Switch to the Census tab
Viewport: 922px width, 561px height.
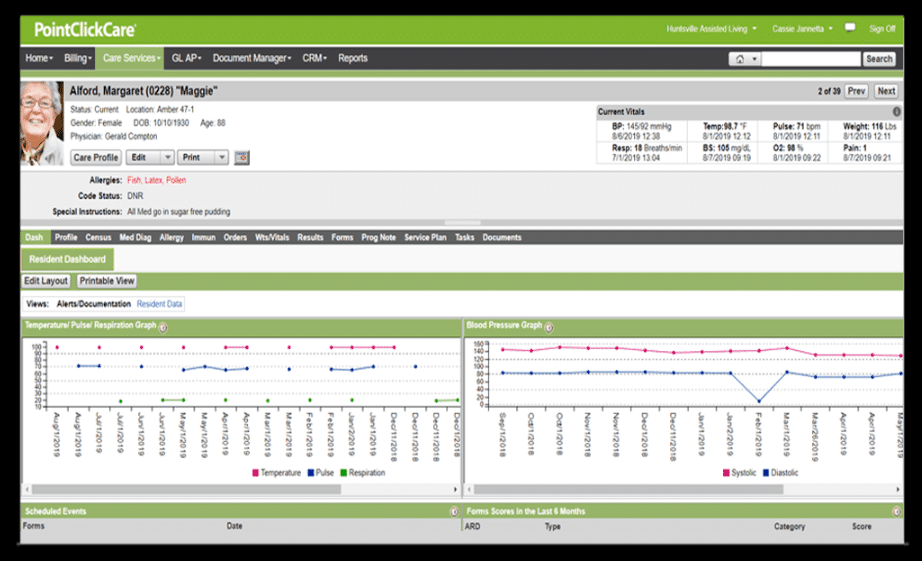98,238
